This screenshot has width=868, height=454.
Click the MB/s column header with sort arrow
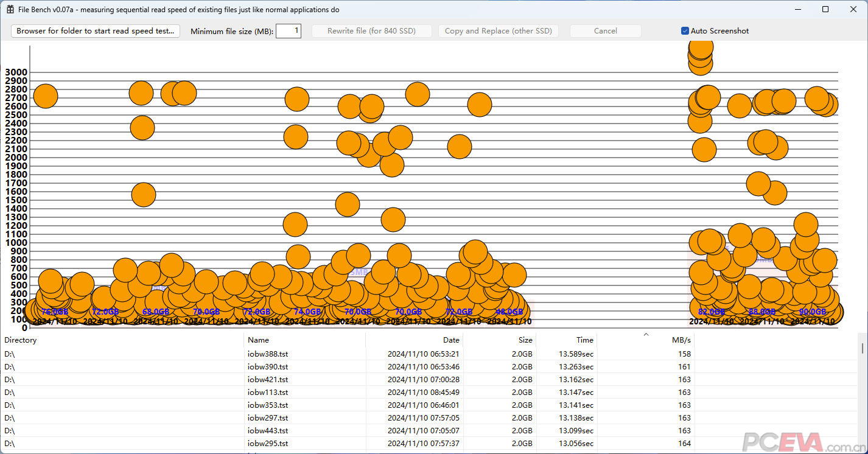(645, 340)
